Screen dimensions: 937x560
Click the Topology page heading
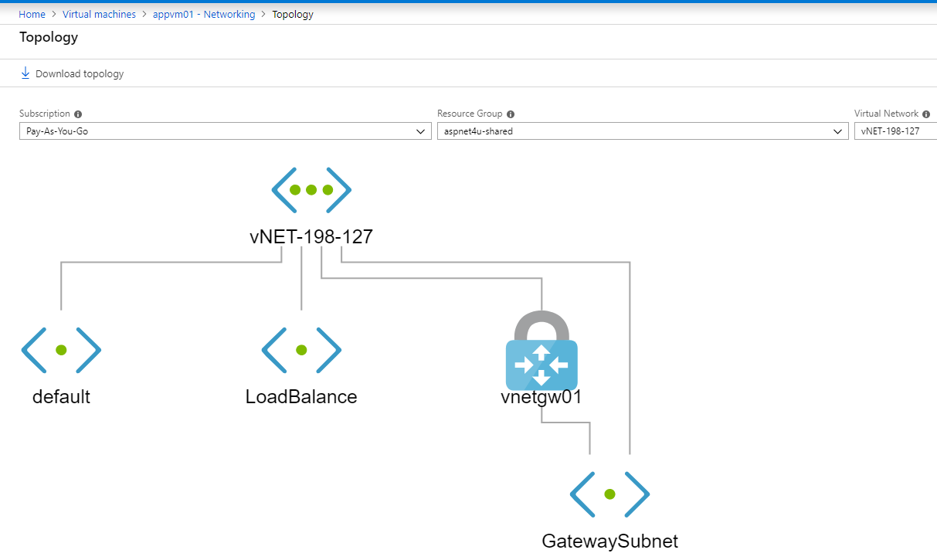click(x=49, y=37)
